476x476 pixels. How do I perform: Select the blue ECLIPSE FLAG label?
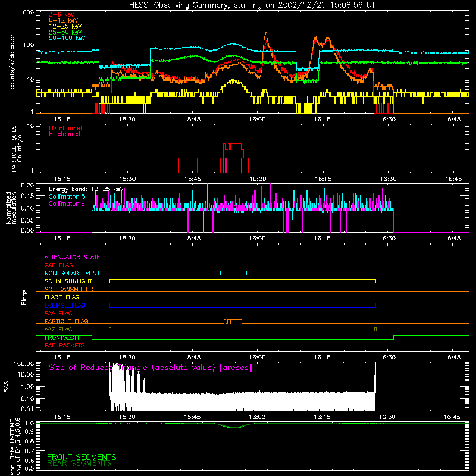[65, 305]
